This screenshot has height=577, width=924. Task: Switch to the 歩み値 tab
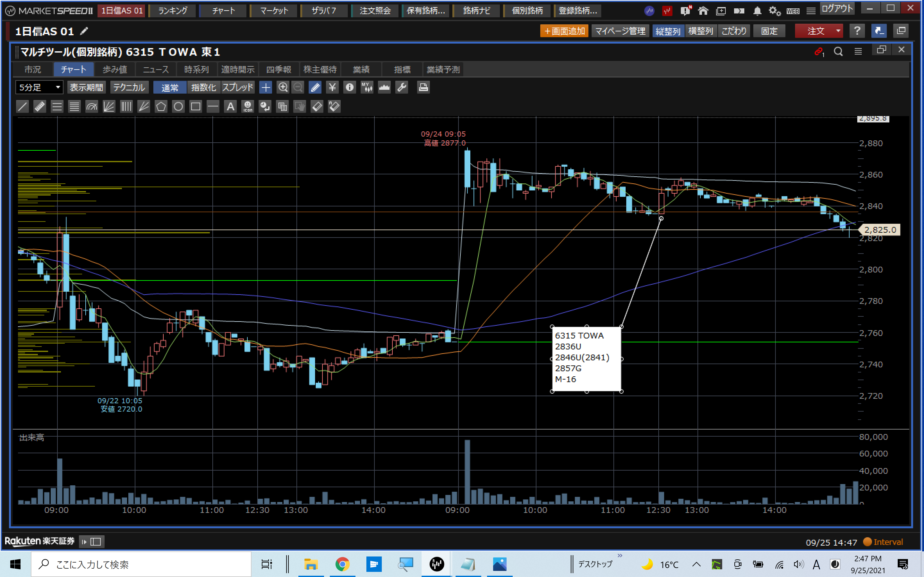pyautogui.click(x=115, y=70)
